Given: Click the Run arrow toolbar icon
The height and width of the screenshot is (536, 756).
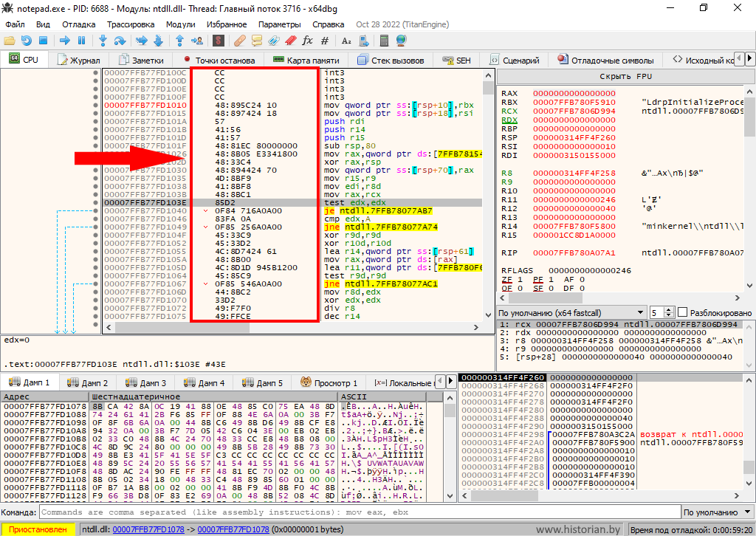Looking at the screenshot, I should tap(64, 40).
